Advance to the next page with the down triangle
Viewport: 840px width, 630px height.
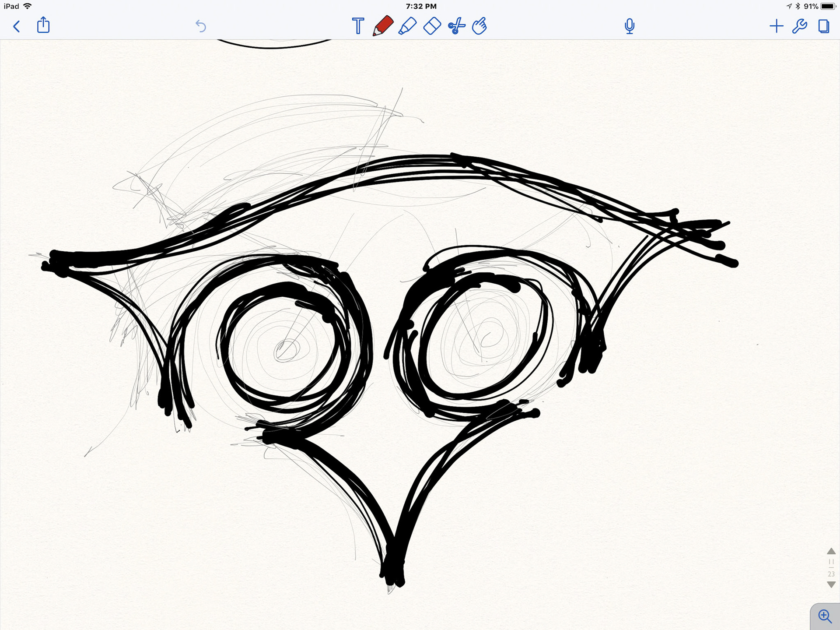coord(831,584)
